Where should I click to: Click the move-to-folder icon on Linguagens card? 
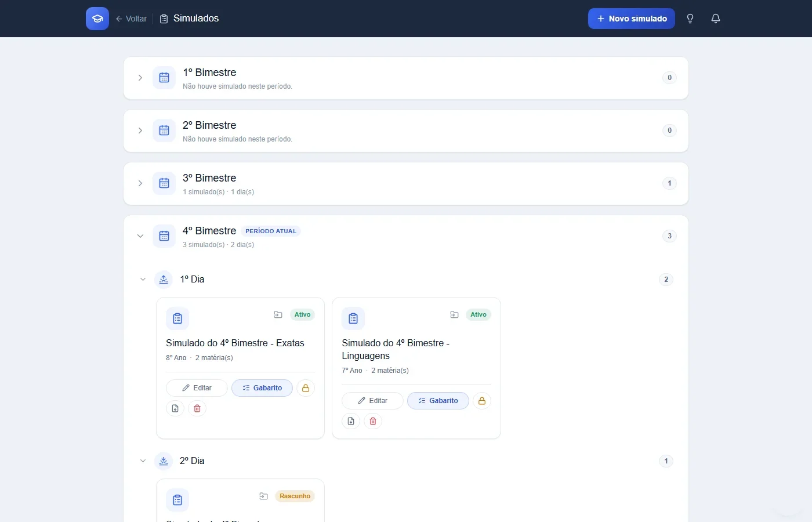tap(455, 315)
